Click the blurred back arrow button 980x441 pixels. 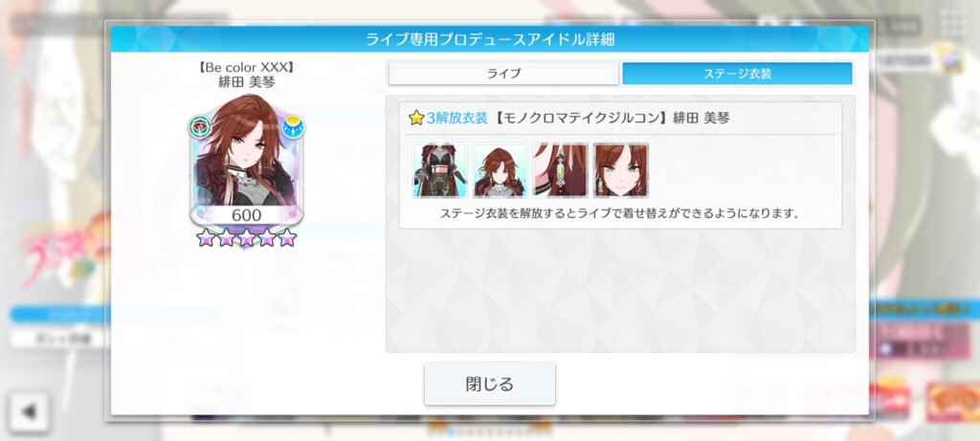tap(29, 411)
